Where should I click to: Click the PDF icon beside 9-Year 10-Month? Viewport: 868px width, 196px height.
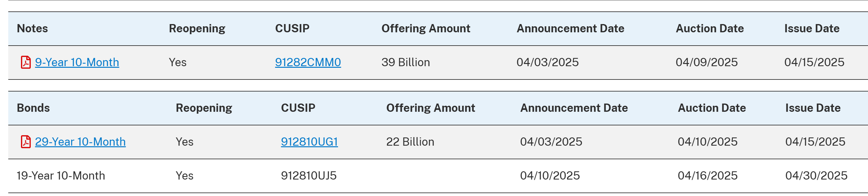[x=26, y=62]
